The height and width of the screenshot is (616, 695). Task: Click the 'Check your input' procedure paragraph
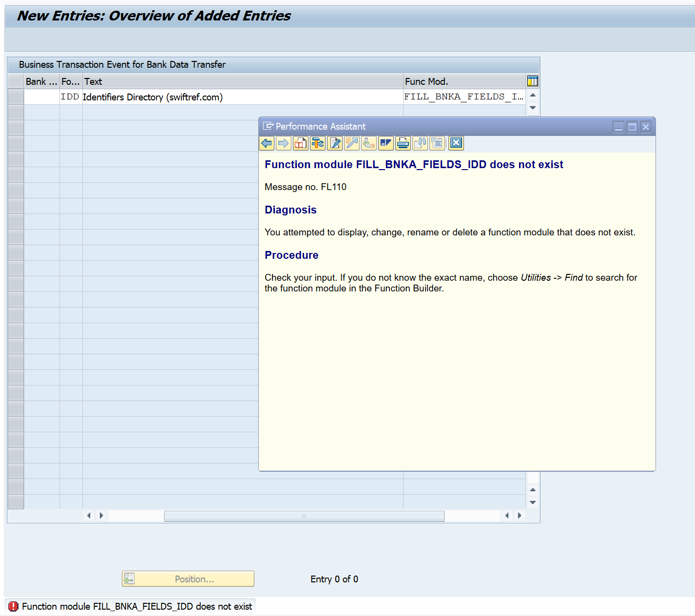(x=451, y=283)
